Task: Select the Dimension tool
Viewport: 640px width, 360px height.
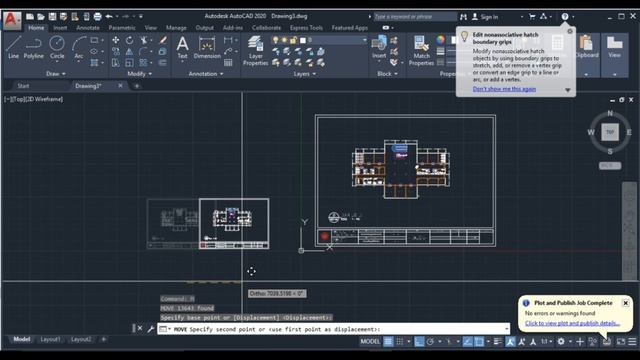Action: point(207,47)
